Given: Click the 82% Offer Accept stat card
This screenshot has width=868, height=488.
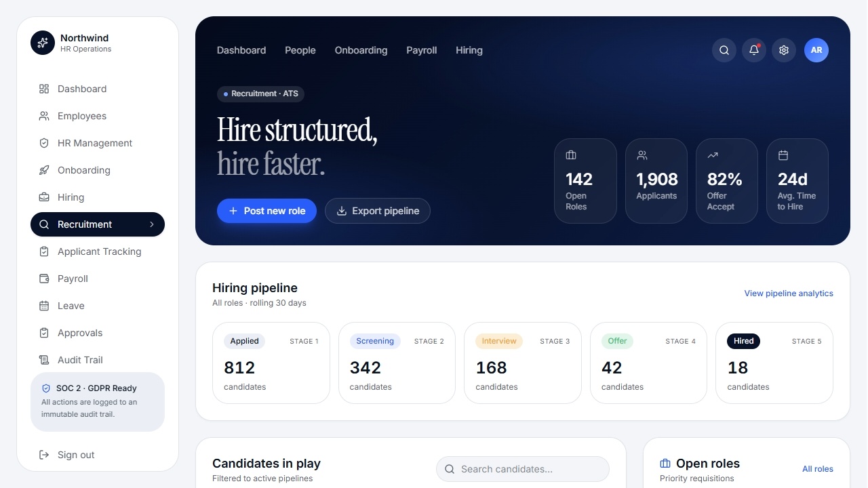Looking at the screenshot, I should 727,181.
